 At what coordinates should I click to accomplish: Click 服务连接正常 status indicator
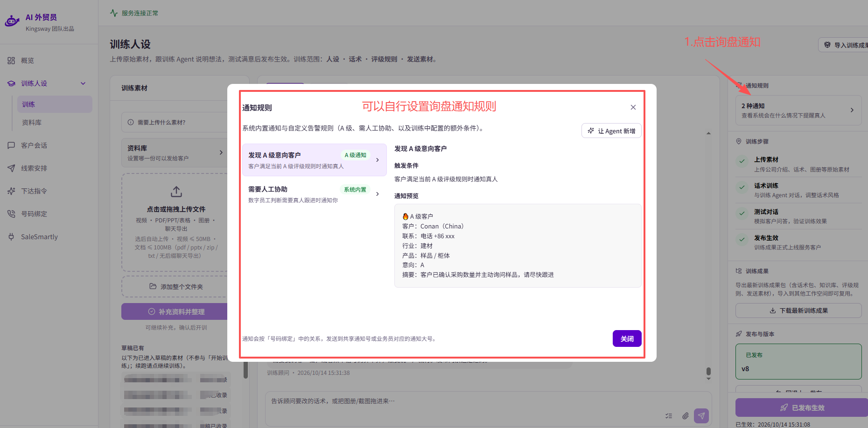(x=134, y=13)
